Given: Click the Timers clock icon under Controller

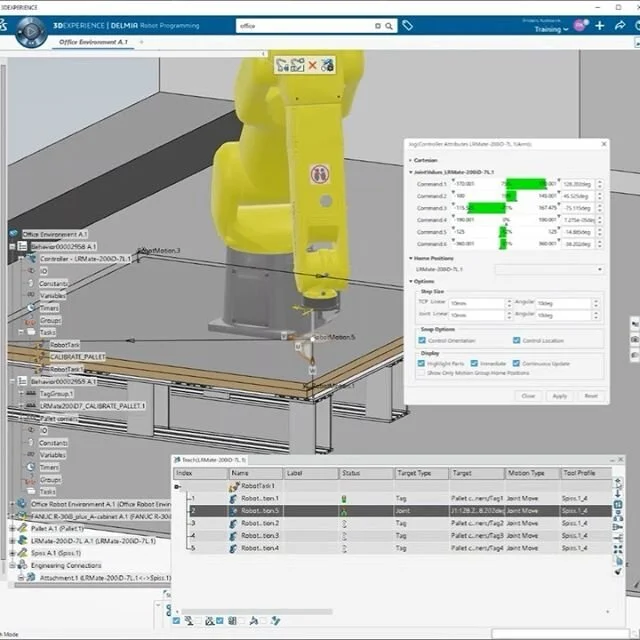Looking at the screenshot, I should (x=31, y=308).
